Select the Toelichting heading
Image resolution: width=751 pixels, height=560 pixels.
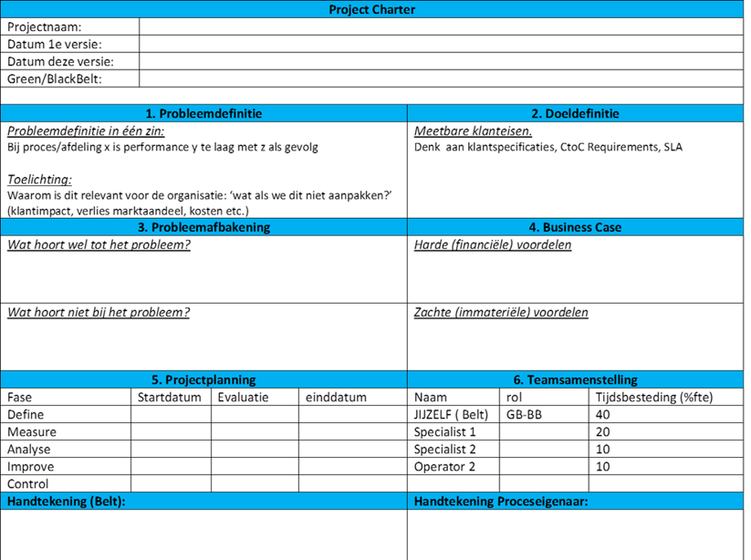coord(39,180)
